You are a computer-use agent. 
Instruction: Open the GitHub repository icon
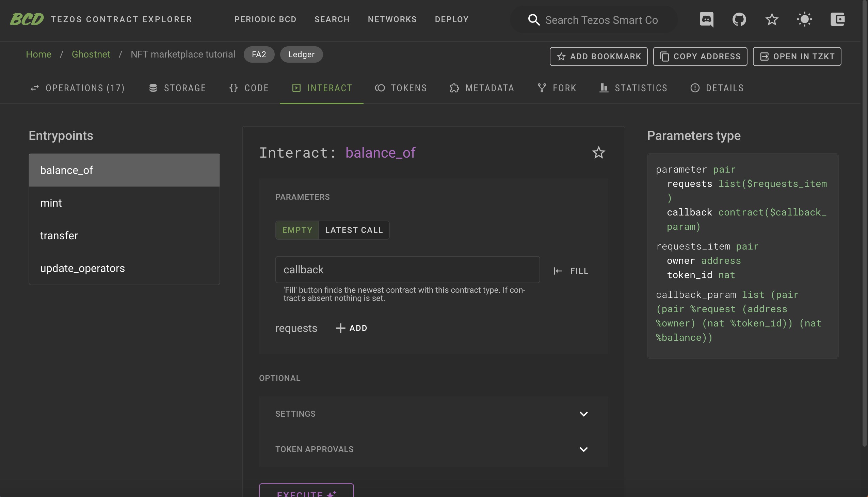tap(739, 19)
